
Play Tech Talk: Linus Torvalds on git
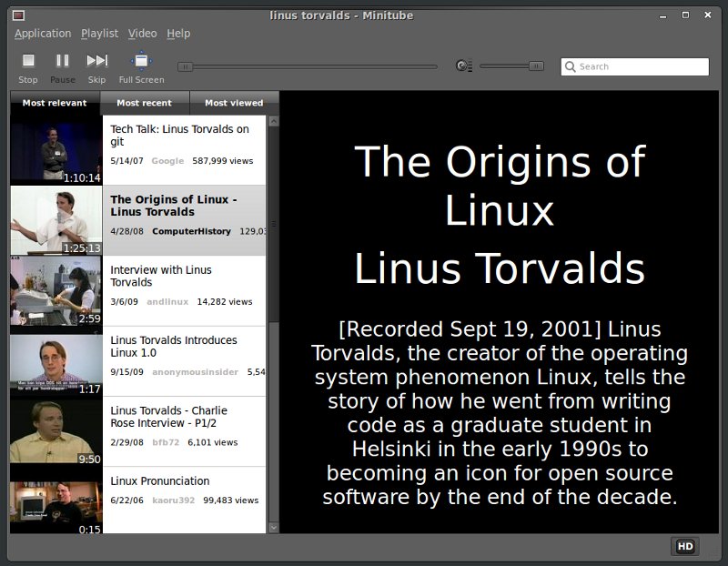[179, 136]
